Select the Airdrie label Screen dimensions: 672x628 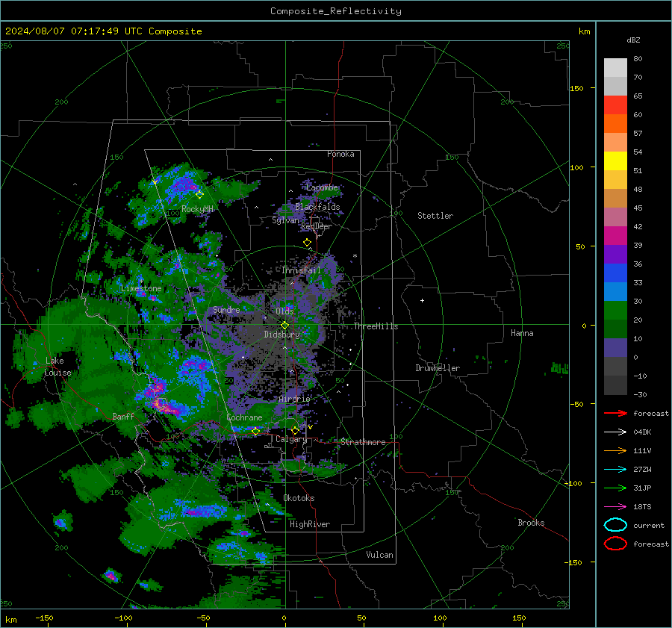tap(294, 399)
